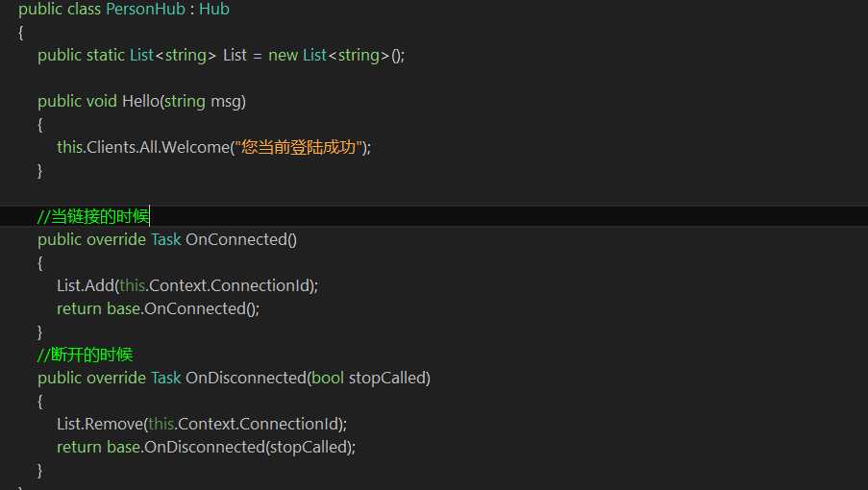This screenshot has height=490, width=868.
Task: Click the static keyword in the field declaration
Action: point(105,55)
